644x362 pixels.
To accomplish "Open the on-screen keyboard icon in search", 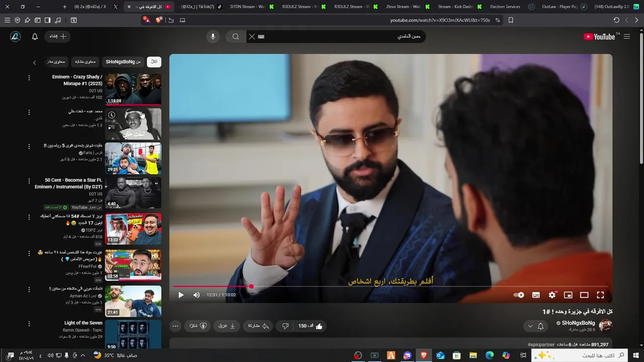I will pyautogui.click(x=261, y=37).
